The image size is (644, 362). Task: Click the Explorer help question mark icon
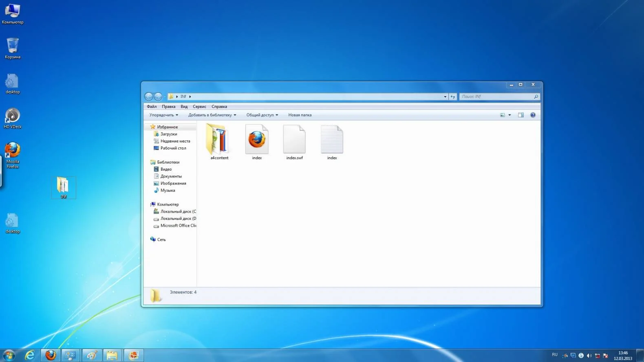click(x=533, y=115)
